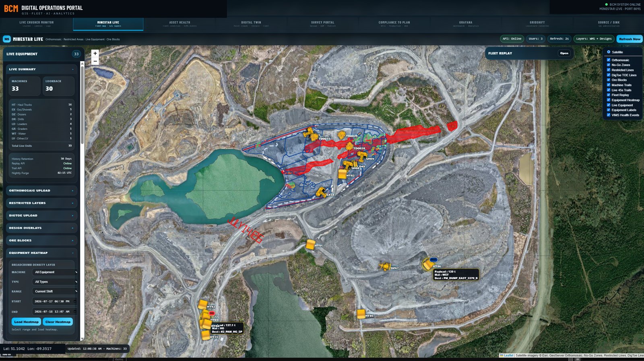Select haul truck HT92 on the map
The width and height of the screenshot is (644, 361).
click(202, 305)
